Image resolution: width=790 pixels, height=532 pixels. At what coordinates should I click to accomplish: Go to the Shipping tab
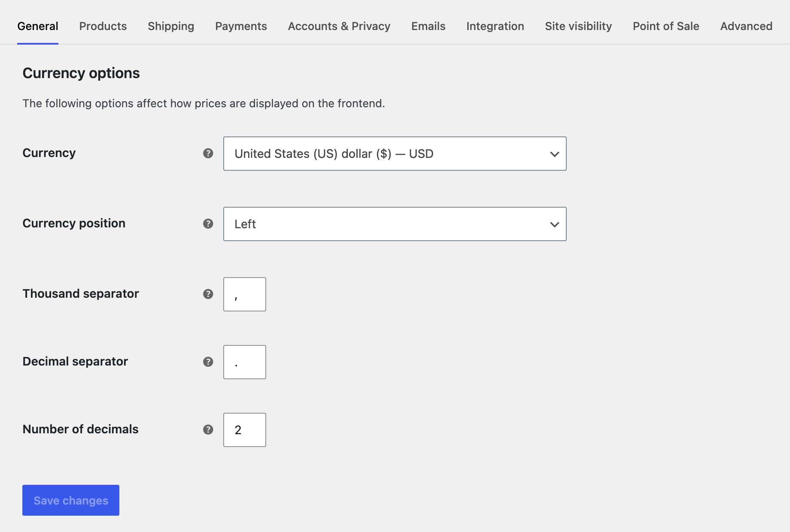(171, 26)
